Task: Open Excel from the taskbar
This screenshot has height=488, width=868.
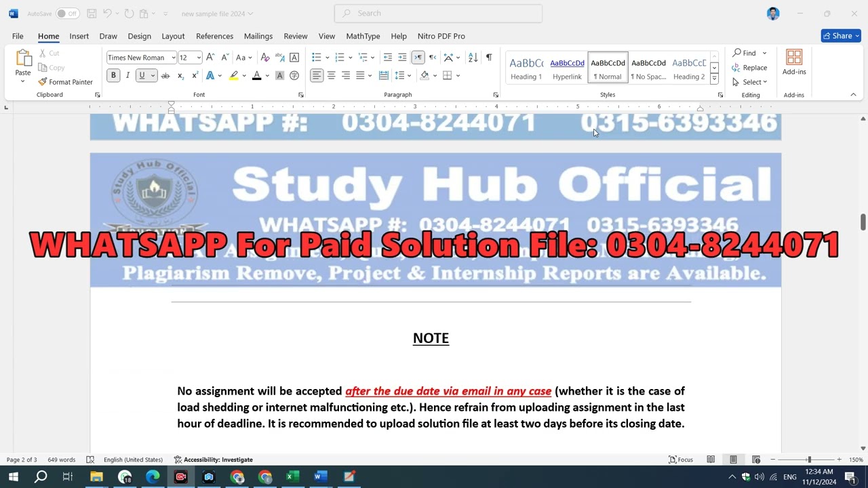Action: pyautogui.click(x=292, y=476)
